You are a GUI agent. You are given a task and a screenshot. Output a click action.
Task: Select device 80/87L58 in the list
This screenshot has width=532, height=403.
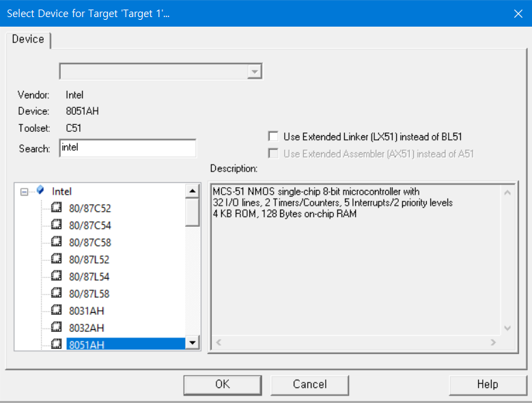pyautogui.click(x=89, y=294)
